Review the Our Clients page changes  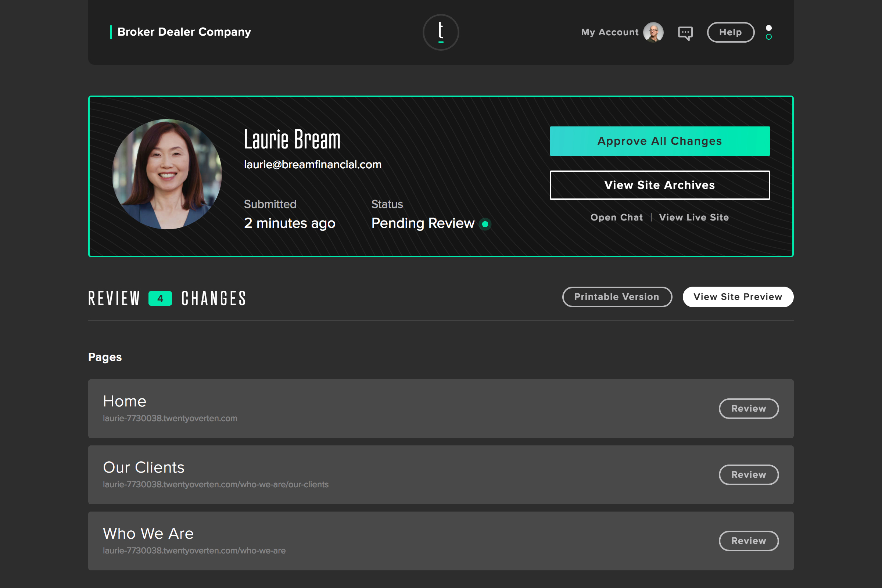[748, 475]
